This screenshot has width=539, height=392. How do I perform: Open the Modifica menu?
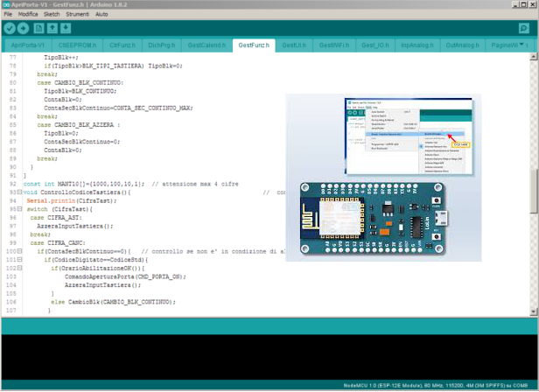[x=28, y=14]
